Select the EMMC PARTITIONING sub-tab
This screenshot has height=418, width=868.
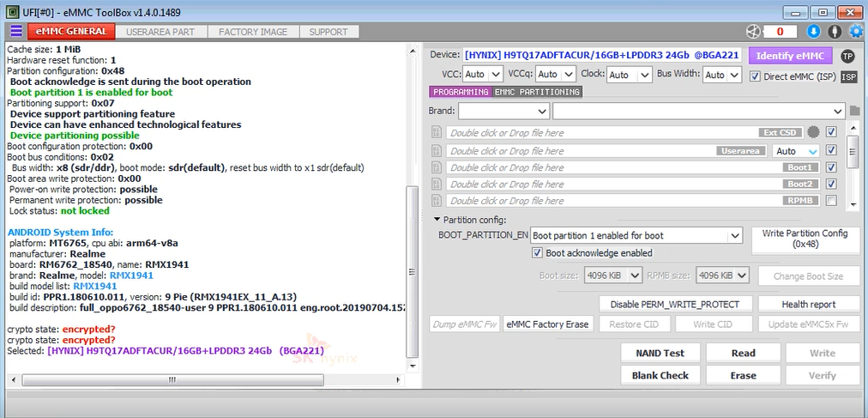click(537, 92)
